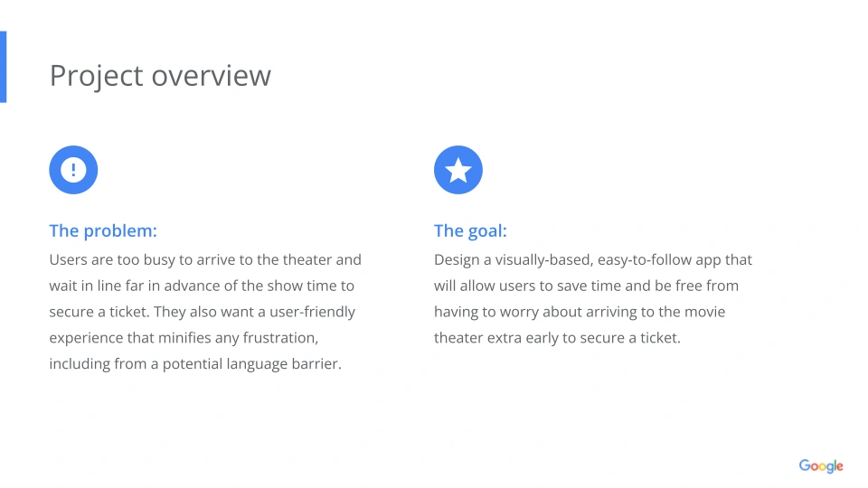Image resolution: width=868 pixels, height=488 pixels.
Task: Click the Google logo
Action: pos(820,466)
